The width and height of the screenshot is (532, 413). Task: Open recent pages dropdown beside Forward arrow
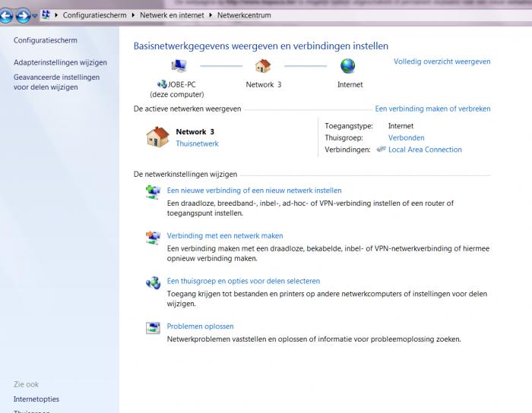tap(35, 16)
